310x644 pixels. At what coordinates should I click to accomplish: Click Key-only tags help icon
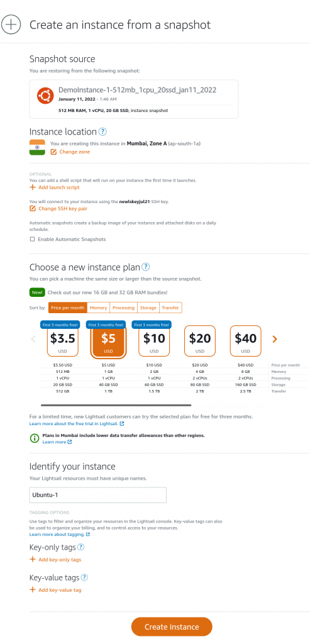pos(81,547)
